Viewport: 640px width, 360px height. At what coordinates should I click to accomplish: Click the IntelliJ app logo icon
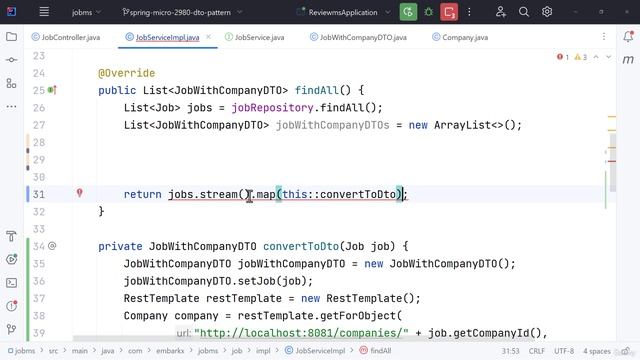click(x=11, y=11)
